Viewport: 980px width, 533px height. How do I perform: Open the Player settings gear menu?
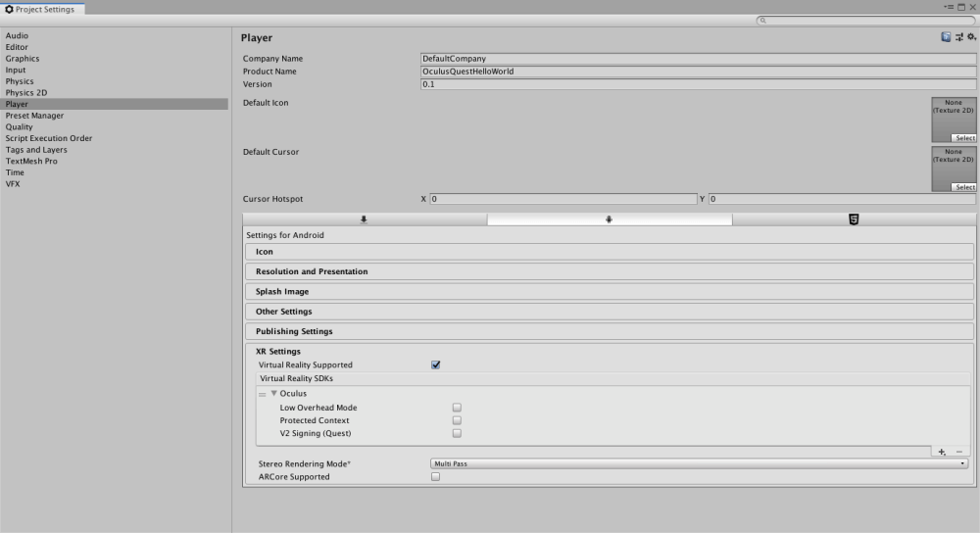[971, 37]
